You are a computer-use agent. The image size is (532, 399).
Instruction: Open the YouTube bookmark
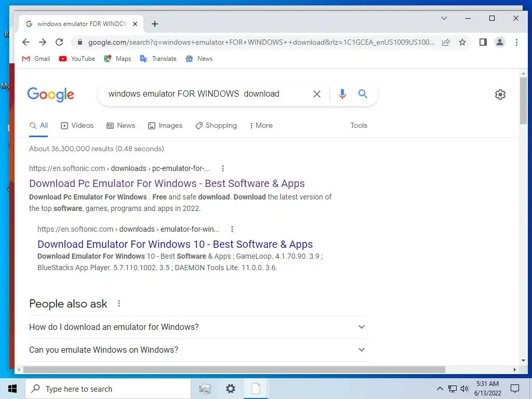pyautogui.click(x=77, y=59)
